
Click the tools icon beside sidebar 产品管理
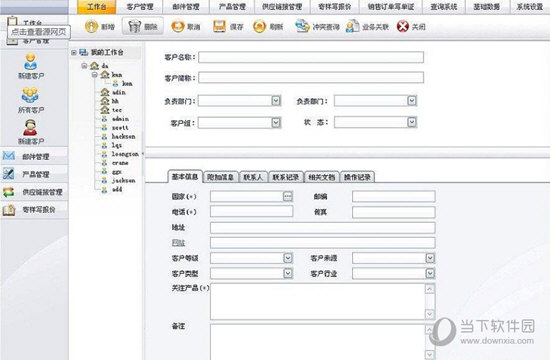point(9,174)
